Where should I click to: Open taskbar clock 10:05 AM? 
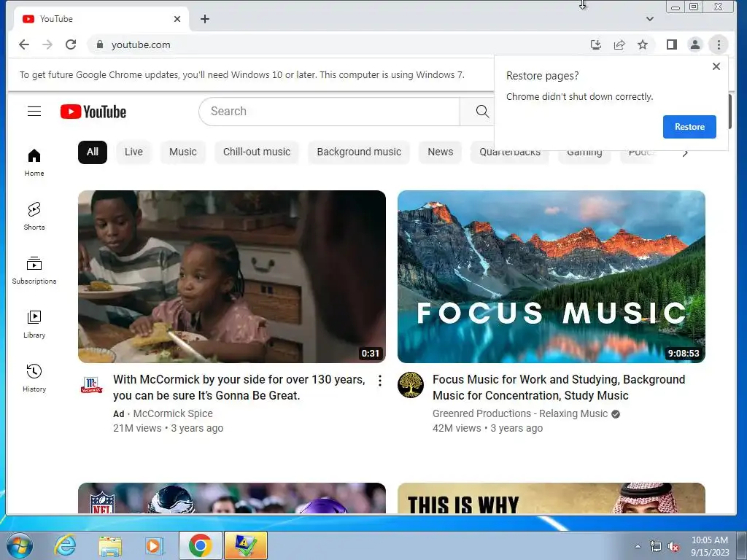tap(710, 546)
